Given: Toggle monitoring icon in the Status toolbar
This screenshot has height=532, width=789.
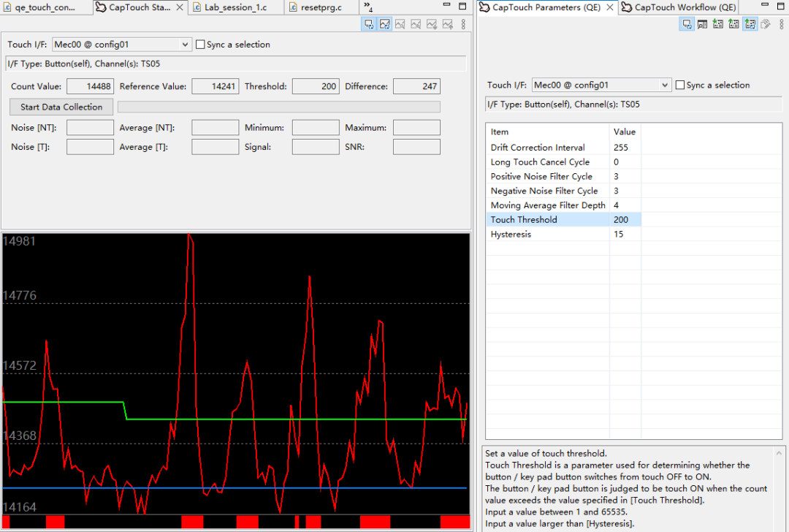Looking at the screenshot, I should (369, 24).
